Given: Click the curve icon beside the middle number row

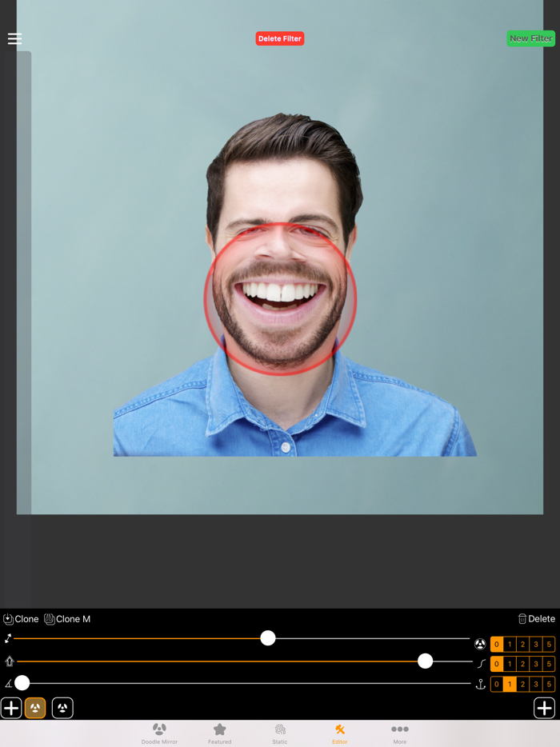Looking at the screenshot, I should tap(482, 664).
